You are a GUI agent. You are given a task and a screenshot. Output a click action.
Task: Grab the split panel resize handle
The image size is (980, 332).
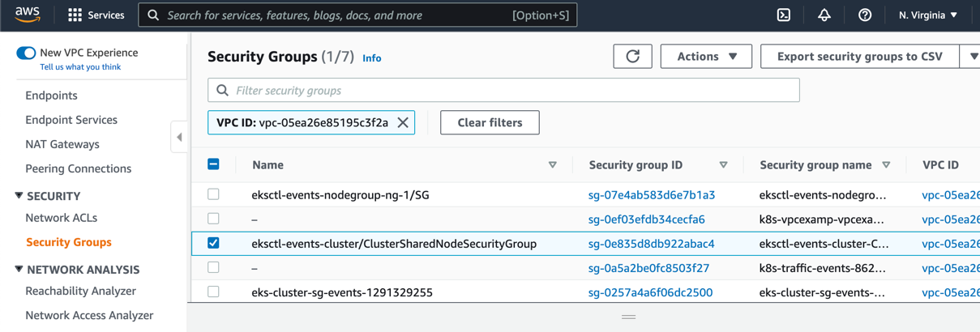tap(628, 317)
